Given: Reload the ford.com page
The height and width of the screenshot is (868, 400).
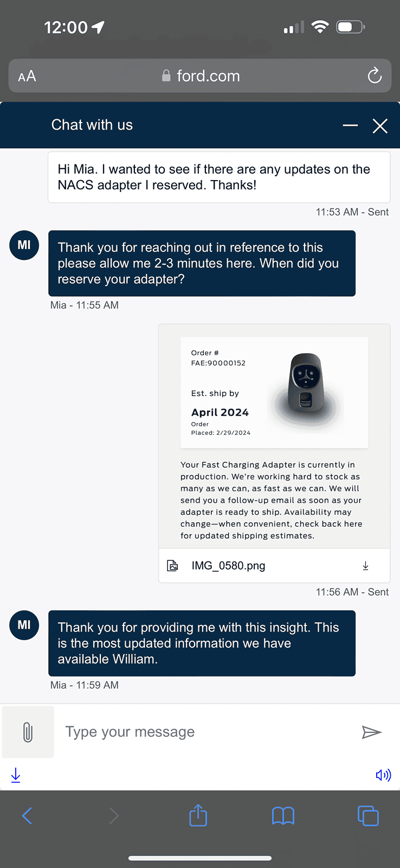Looking at the screenshot, I should [x=375, y=76].
